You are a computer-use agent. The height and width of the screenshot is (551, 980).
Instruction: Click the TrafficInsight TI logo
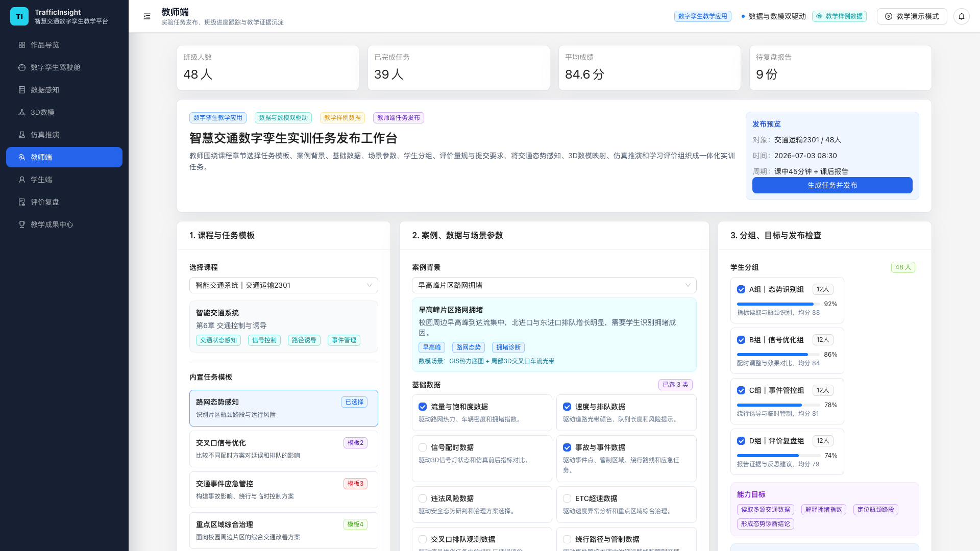[19, 16]
